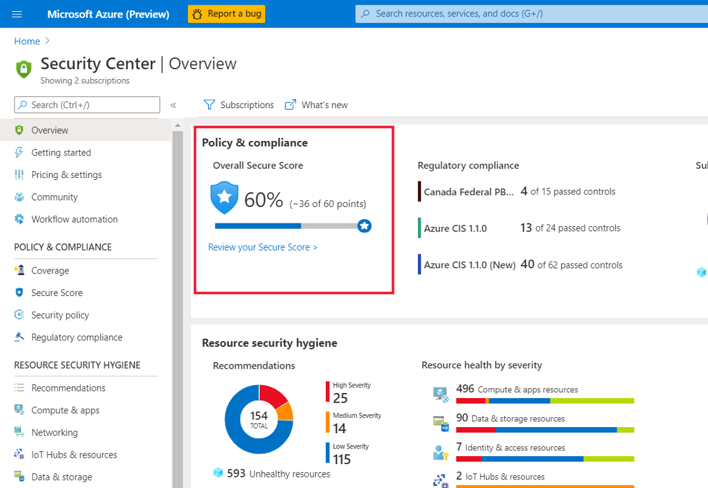This screenshot has height=488, width=708.
Task: Click the IoT Hubs resource health icon
Action: pos(441,480)
